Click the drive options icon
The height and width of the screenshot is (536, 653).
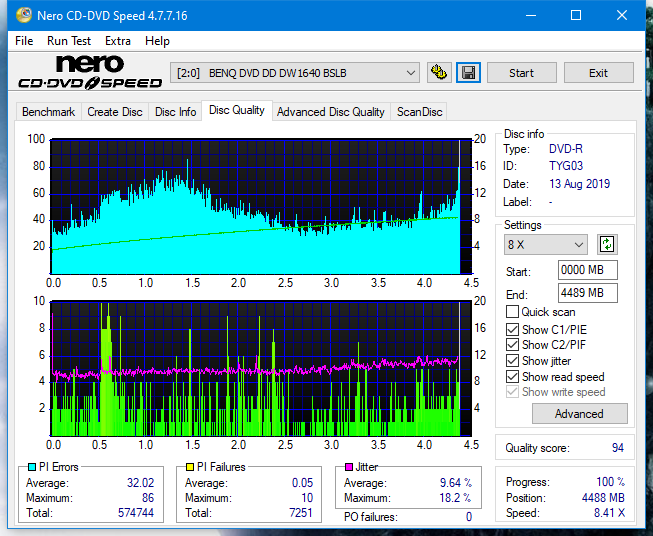tap(439, 73)
